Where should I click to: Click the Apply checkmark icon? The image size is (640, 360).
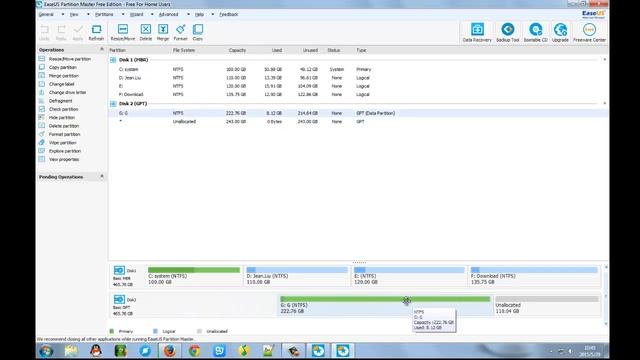tap(78, 32)
